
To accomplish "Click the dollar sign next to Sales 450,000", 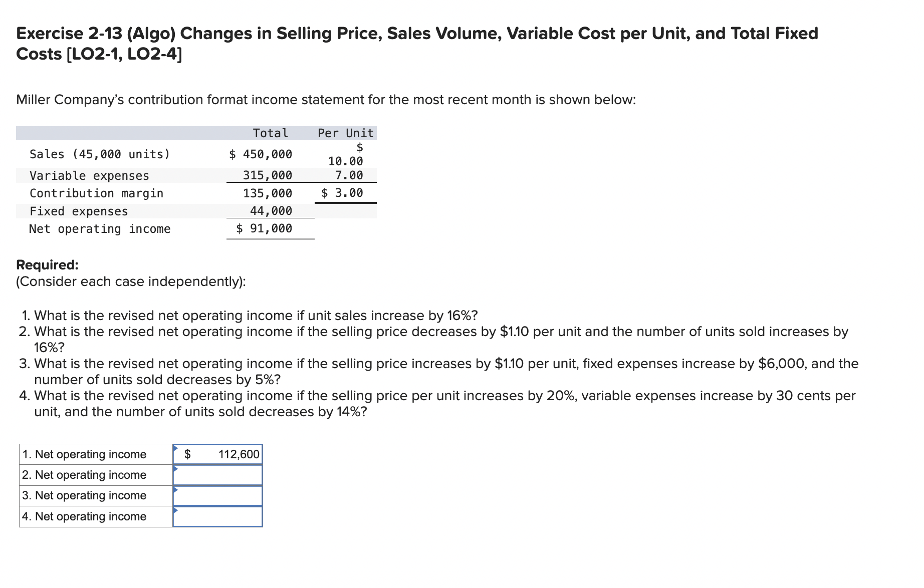I will coord(233,154).
